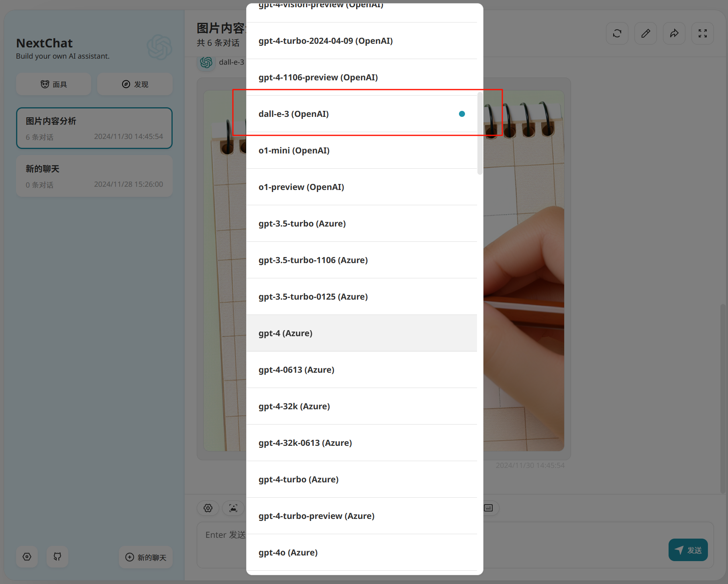Select o1-preview (OpenAI) model

click(362, 187)
